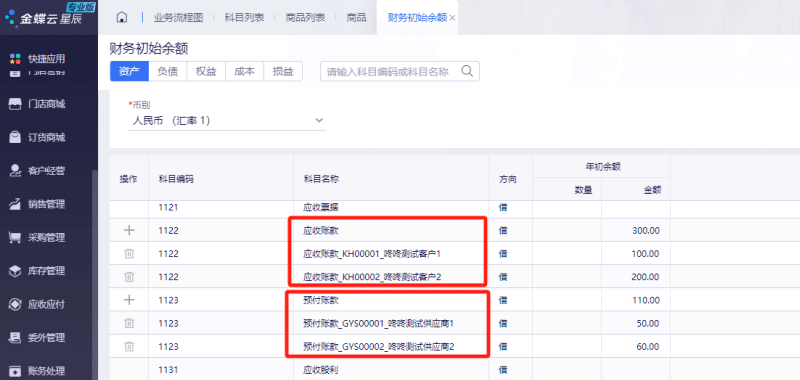Delete the 预付账款_GYS00001 row
Screen dimensions: 800x380
129,323
